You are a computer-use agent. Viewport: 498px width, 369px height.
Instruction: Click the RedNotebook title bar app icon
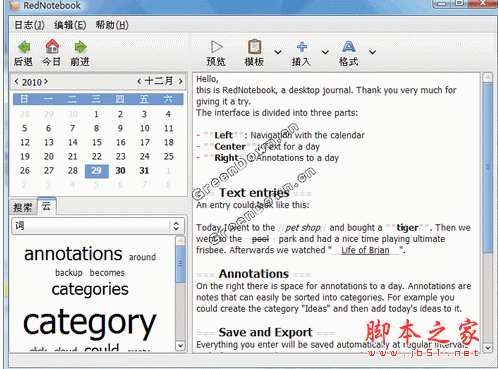(14, 6)
